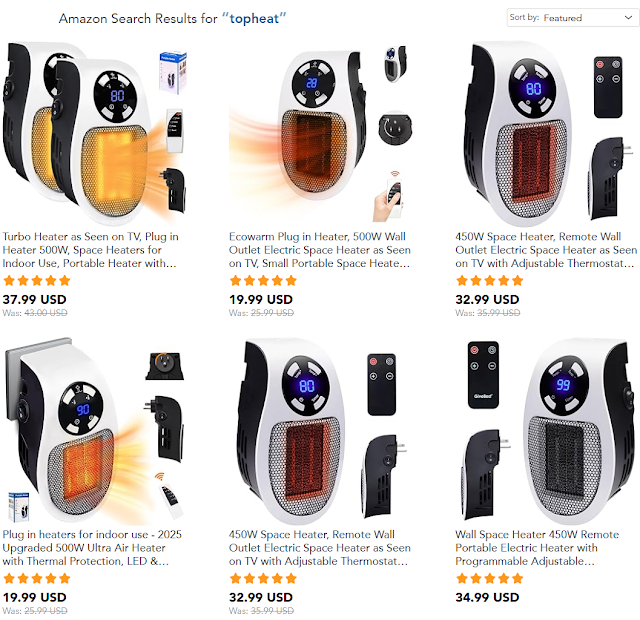
Task: Open Ecowarm Plug in Heater 500W listing
Action: (320, 250)
